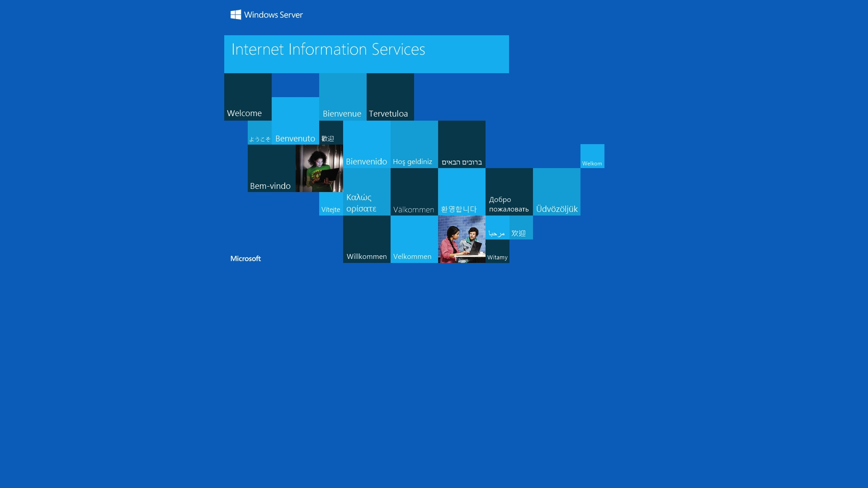Click the two people collaborating photo tile

click(462, 239)
